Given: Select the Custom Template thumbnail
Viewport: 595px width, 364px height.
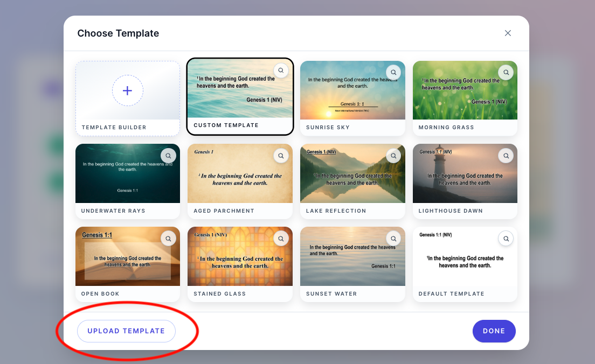Looking at the screenshot, I should [x=240, y=88].
